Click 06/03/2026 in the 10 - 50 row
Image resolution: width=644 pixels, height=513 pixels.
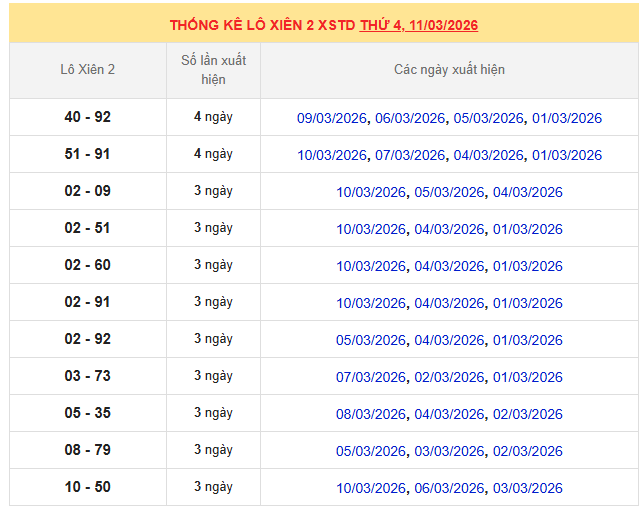pos(449,488)
